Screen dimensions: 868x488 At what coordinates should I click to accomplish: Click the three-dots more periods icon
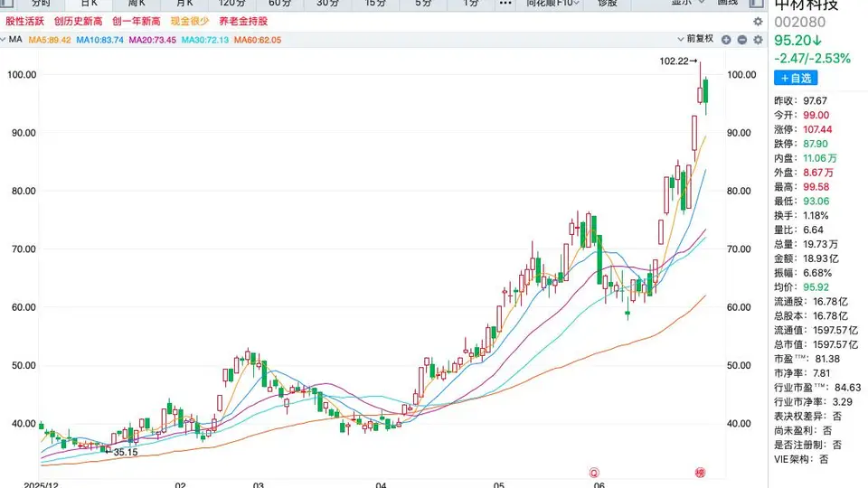coord(505,4)
